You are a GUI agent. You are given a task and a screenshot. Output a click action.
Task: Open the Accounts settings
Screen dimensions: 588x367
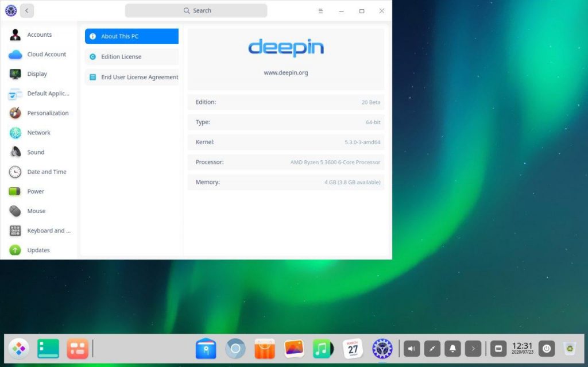(39, 34)
